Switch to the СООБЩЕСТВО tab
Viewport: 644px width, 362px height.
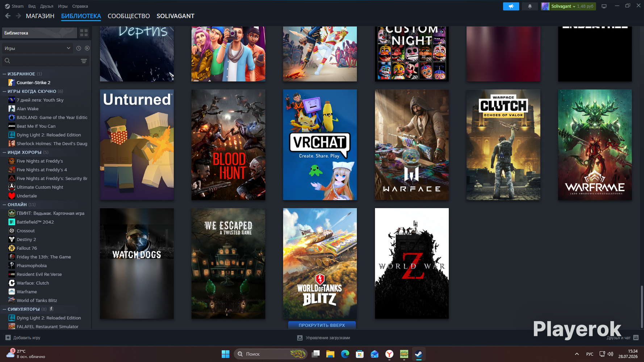[x=129, y=16]
